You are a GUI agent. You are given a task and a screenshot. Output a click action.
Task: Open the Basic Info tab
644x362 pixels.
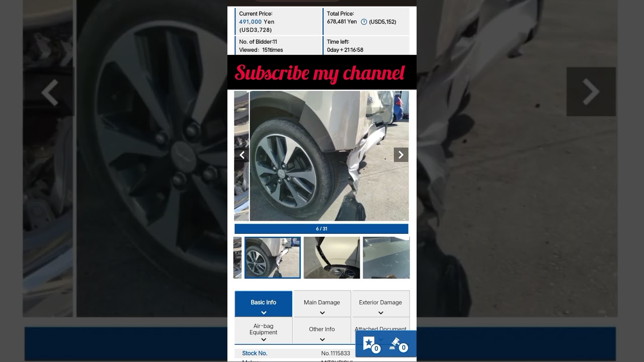click(x=264, y=304)
